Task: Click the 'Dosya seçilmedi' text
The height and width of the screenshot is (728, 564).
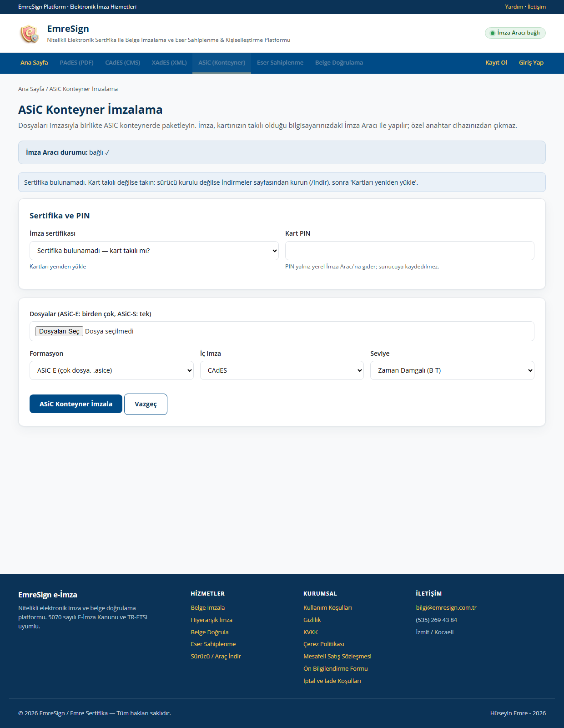Action: pyautogui.click(x=109, y=331)
